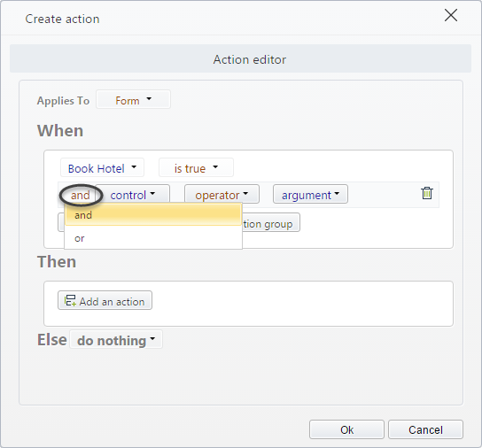Screen dimensions: 482x448
Task: Open the 'is true' operator dropdown
Action: (x=196, y=167)
